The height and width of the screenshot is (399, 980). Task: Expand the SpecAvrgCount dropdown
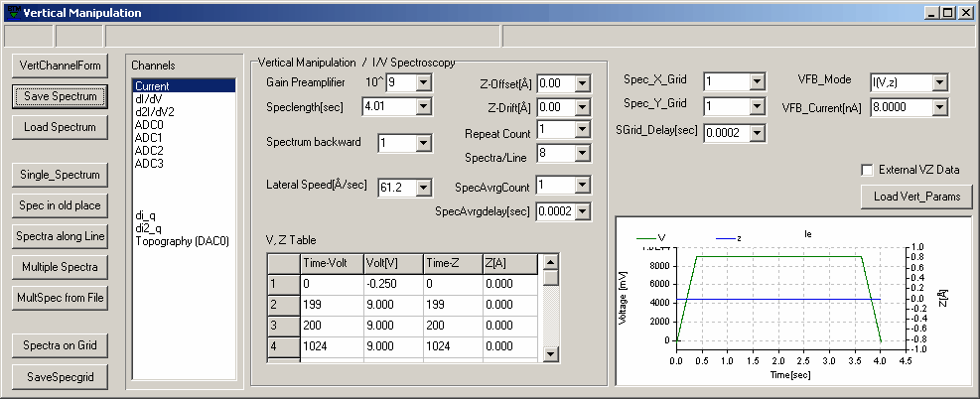[x=583, y=185]
